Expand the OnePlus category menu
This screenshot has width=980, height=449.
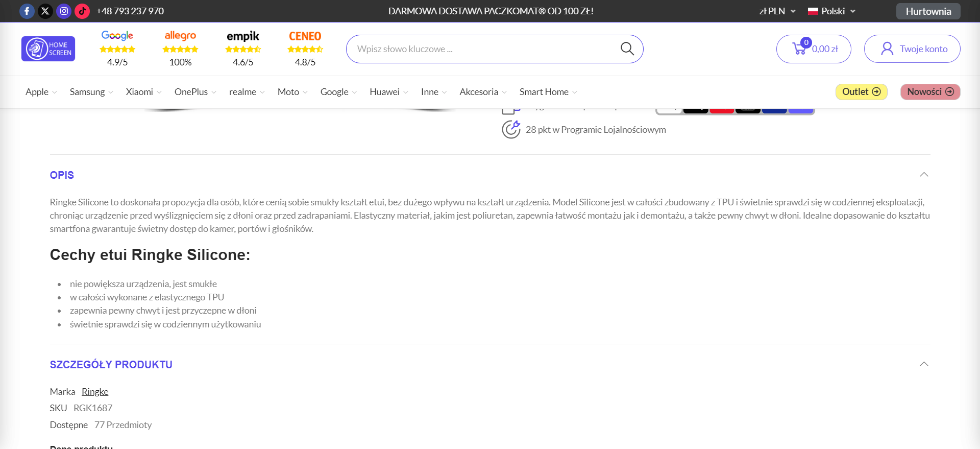[195, 92]
